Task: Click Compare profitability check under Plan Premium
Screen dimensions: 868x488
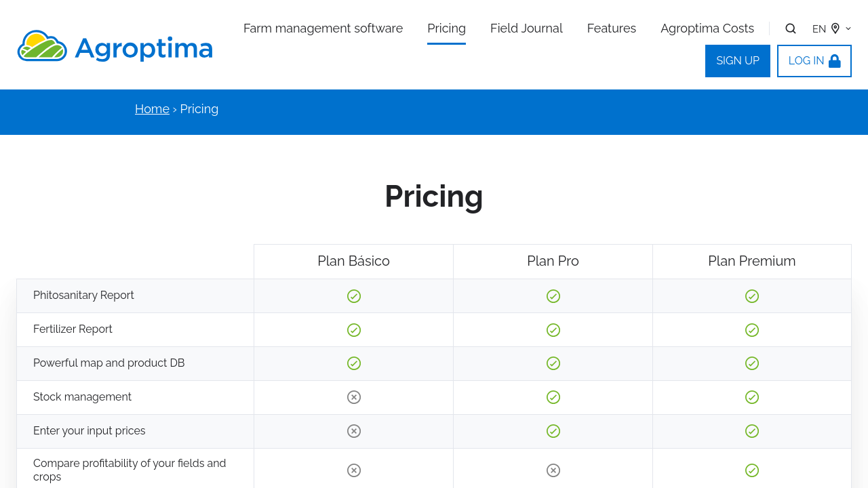Action: [752, 470]
